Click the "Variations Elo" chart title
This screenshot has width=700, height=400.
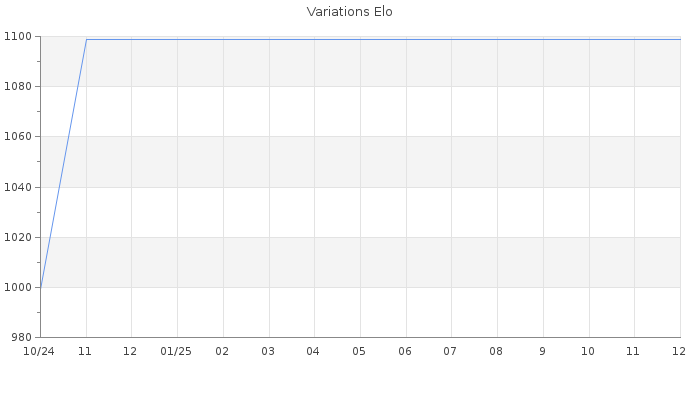click(x=349, y=12)
